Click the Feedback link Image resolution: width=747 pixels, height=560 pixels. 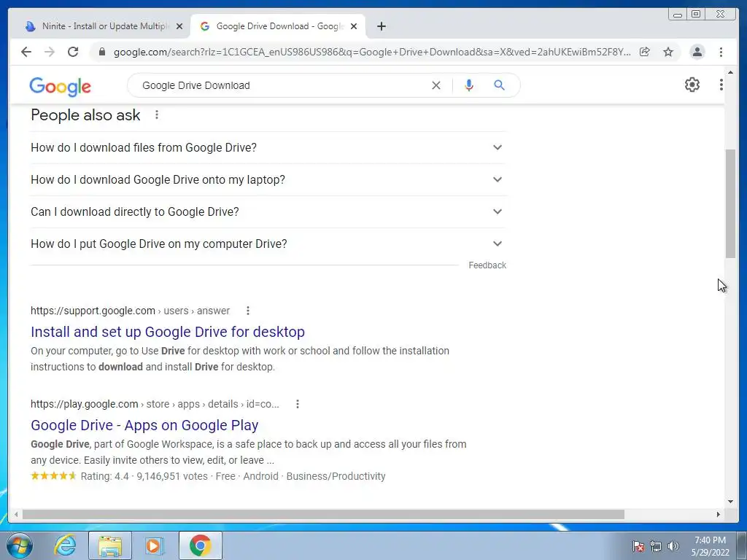coord(487,265)
